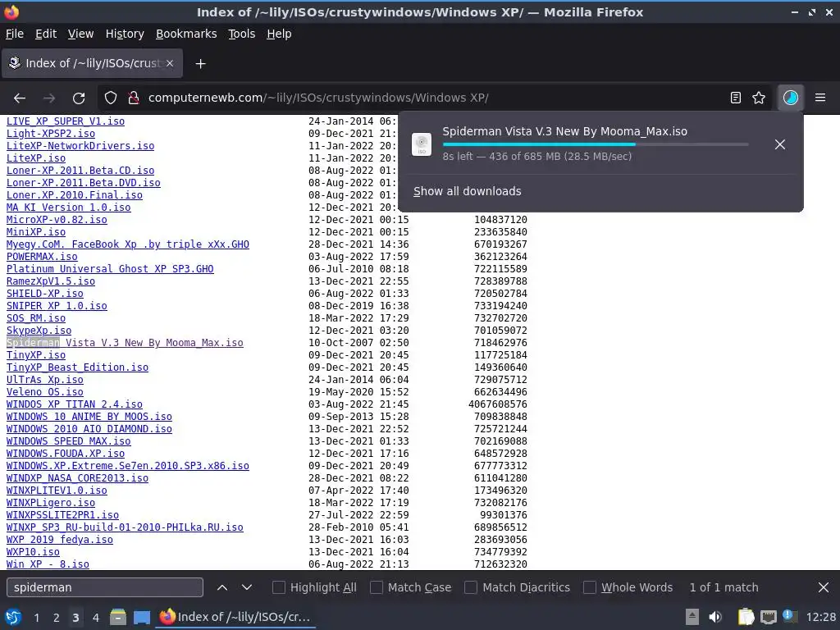Open the LIVE_XP_SUPER_V1.iso link

point(66,121)
